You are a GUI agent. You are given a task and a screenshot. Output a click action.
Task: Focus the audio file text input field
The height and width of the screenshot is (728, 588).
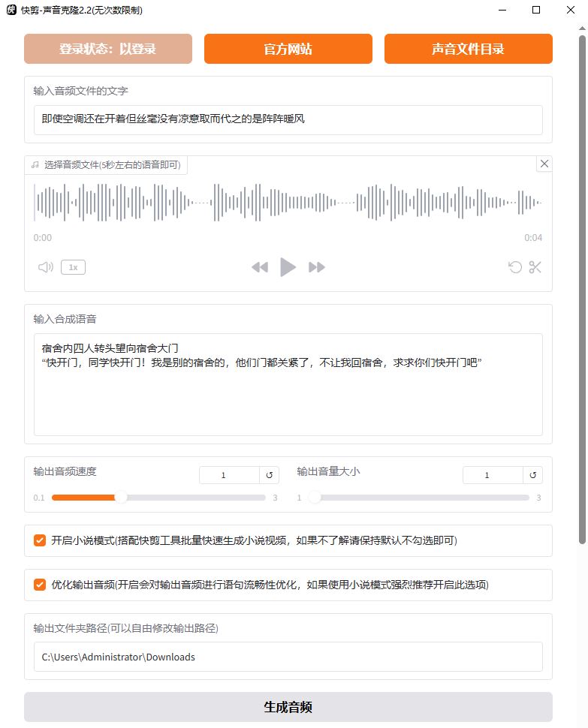[x=288, y=120]
